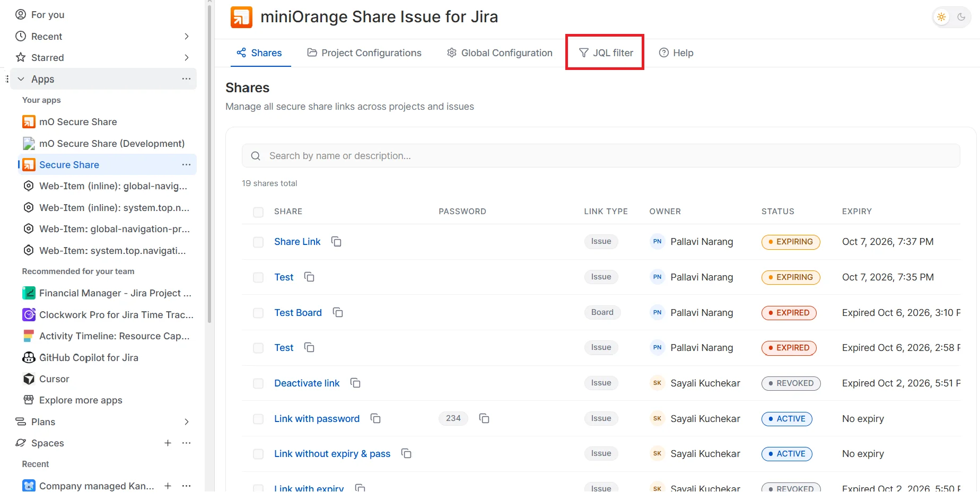Copy the Link with password share URL
Screen dimensions: 980x501
pos(375,419)
